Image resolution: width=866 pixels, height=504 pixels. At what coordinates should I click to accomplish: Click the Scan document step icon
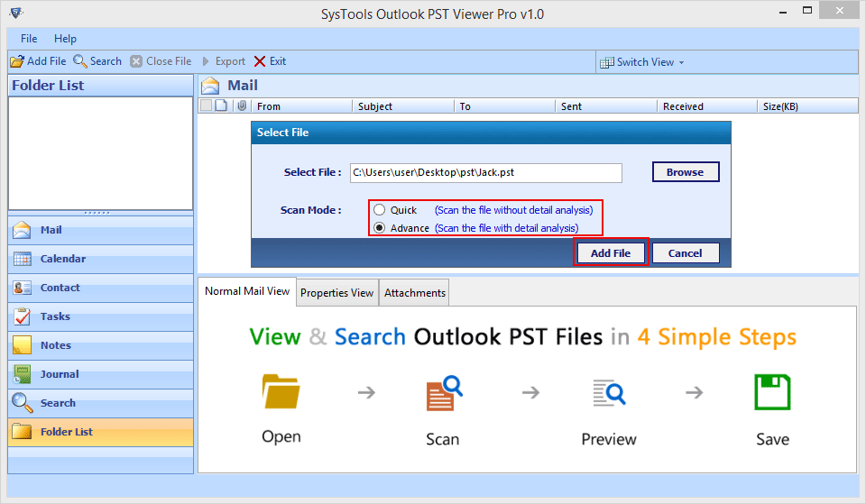444,393
